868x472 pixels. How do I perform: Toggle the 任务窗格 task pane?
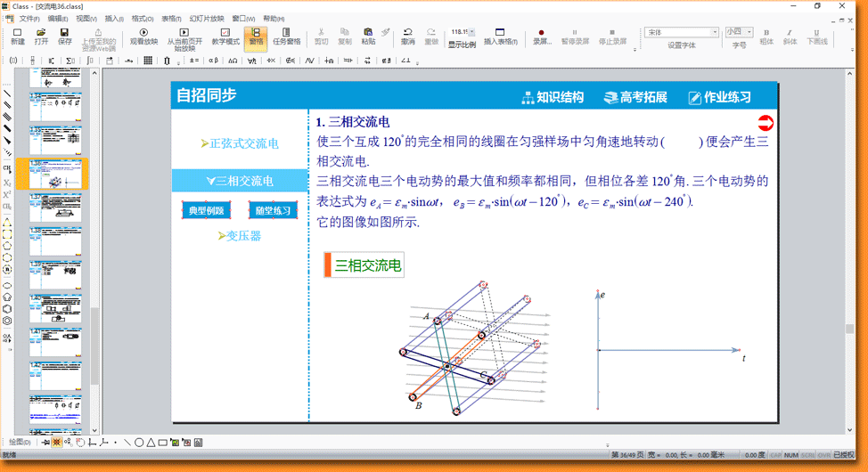pyautogui.click(x=286, y=37)
